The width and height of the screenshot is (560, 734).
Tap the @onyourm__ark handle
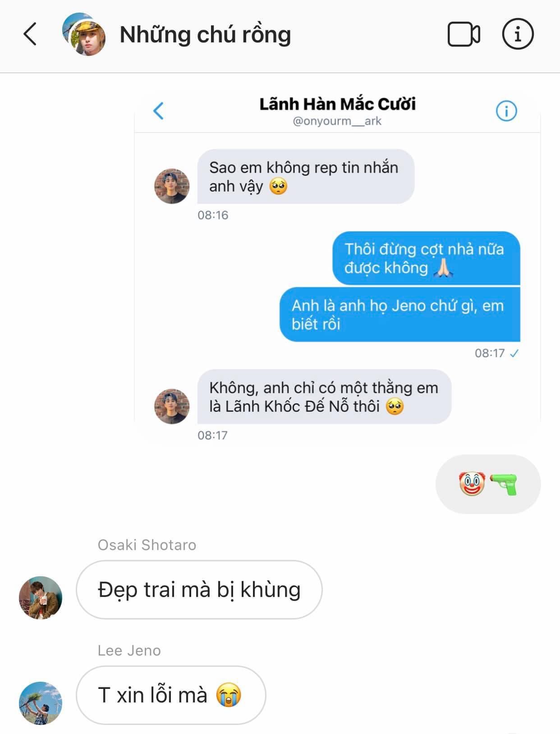(337, 121)
